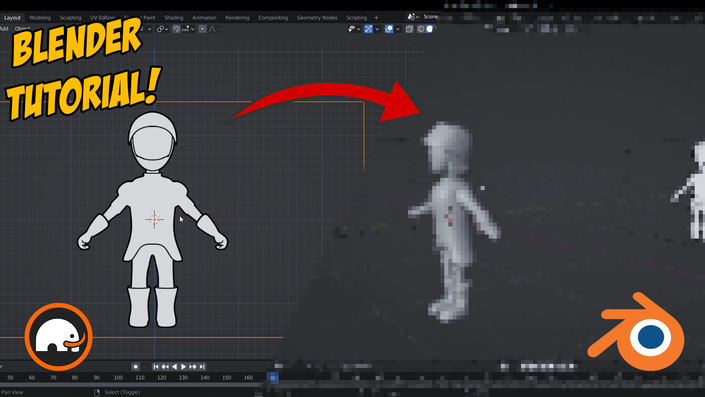
Task: Click the timeline horizontal scrollbar
Action: (x=130, y=385)
